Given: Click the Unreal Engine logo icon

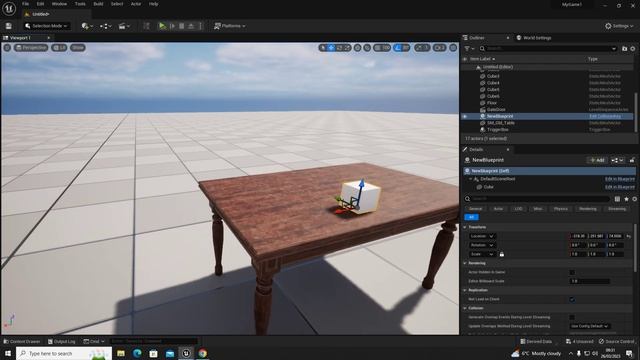Looking at the screenshot, I should (x=9, y=8).
